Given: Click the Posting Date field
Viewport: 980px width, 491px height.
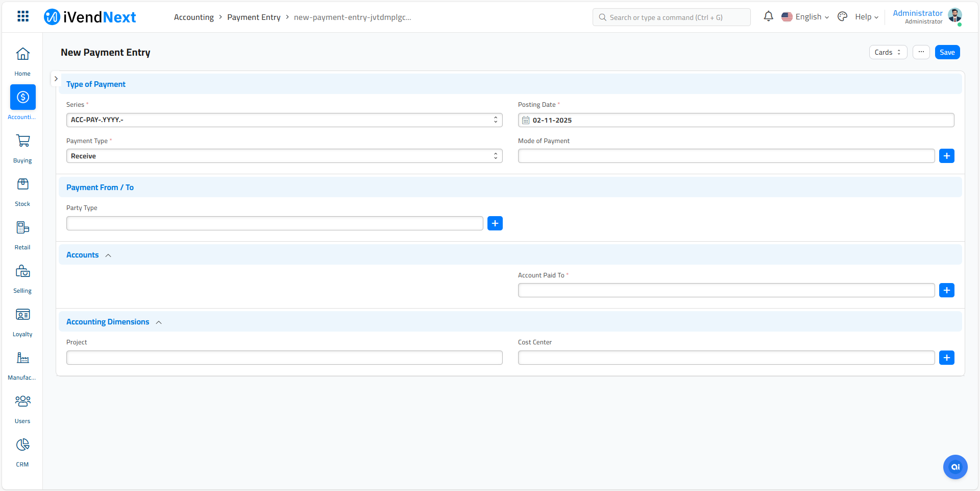Looking at the screenshot, I should tap(736, 120).
